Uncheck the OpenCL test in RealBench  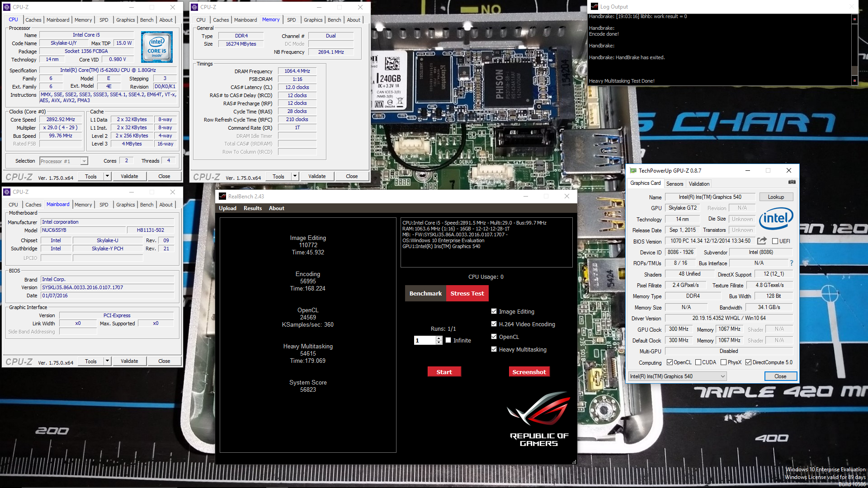(494, 337)
